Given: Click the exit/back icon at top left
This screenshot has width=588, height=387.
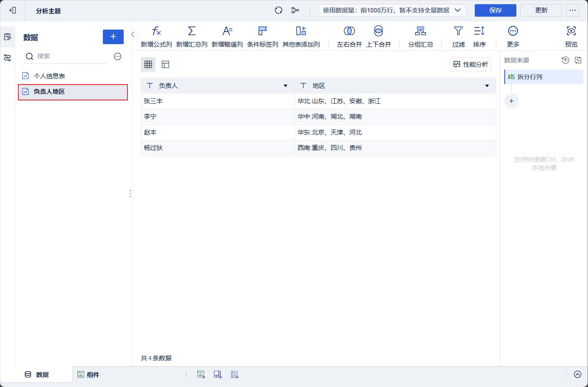Looking at the screenshot, I should (x=12, y=10).
